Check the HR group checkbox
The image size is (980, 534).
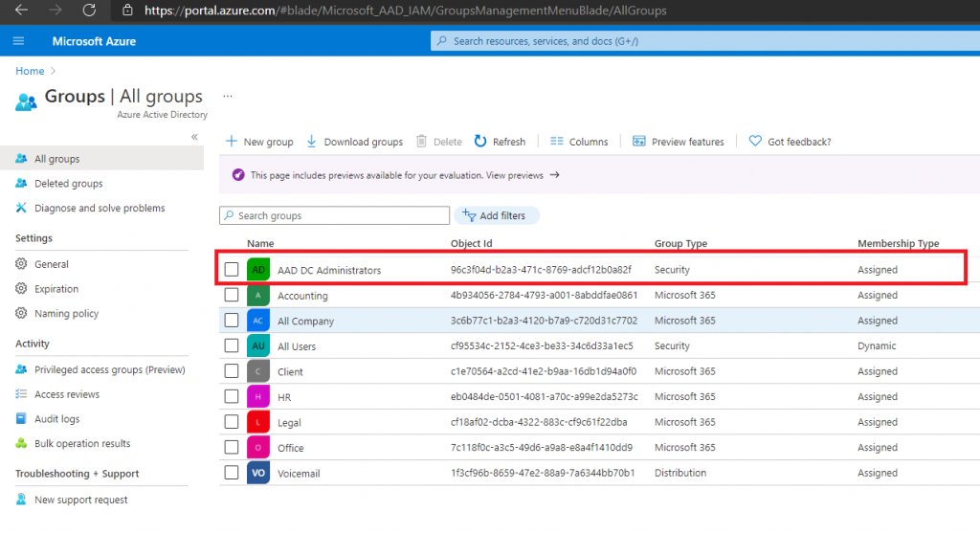[x=232, y=396]
